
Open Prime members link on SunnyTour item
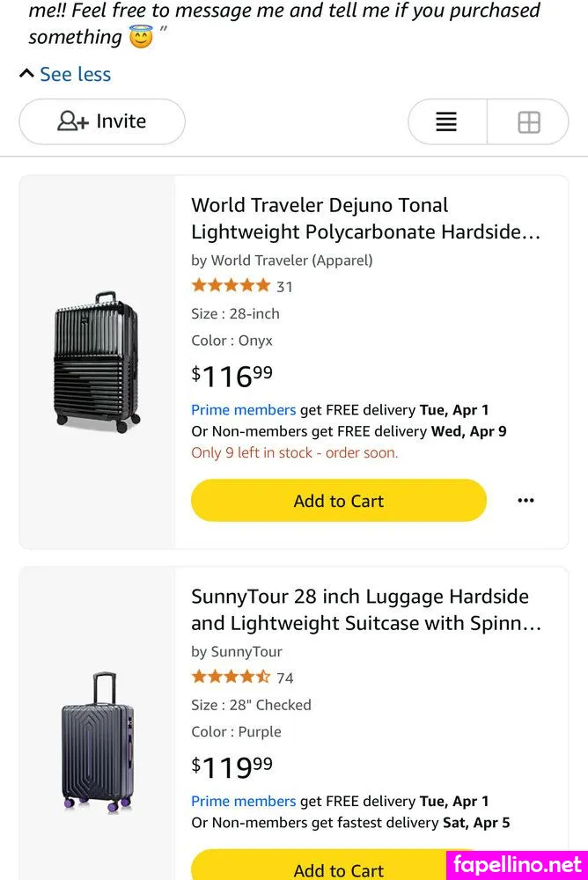pyautogui.click(x=243, y=801)
